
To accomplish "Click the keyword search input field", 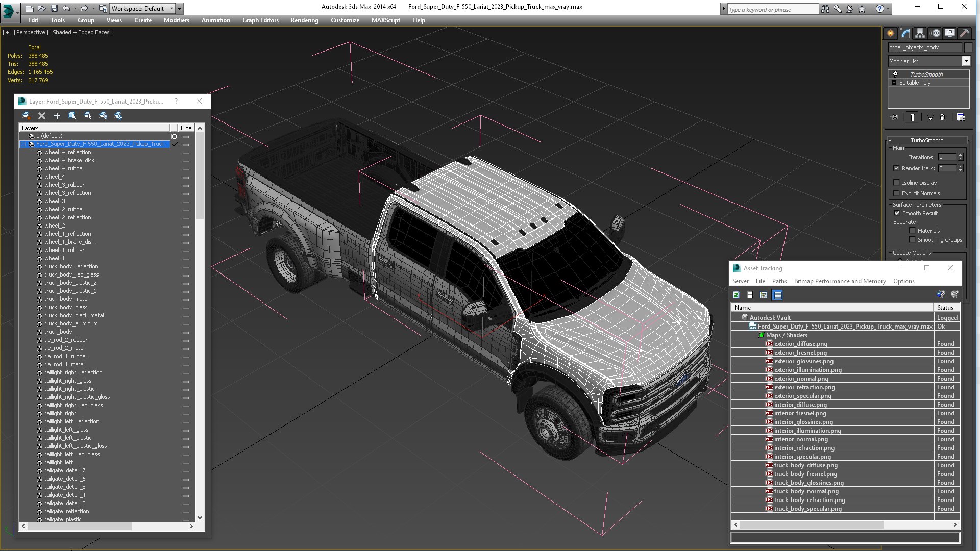I will pos(772,9).
